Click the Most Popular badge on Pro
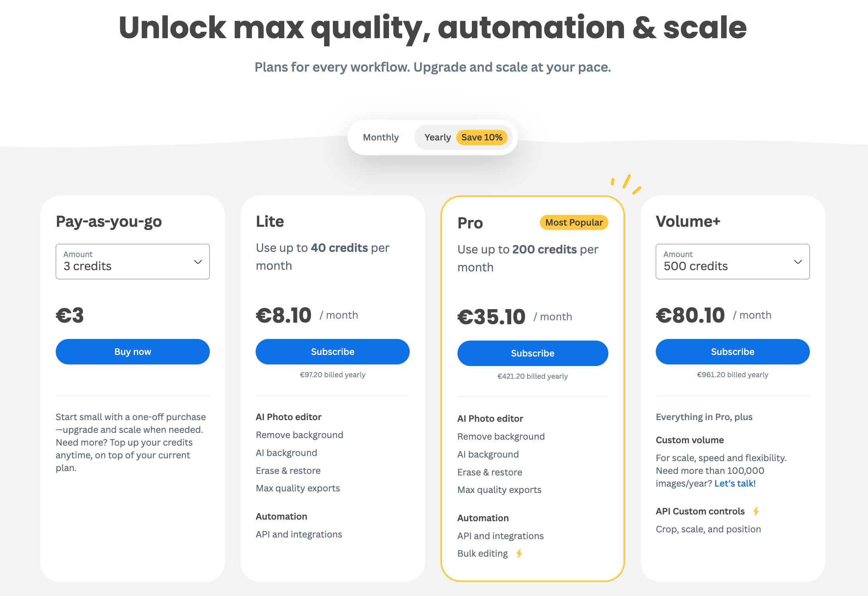Image resolution: width=868 pixels, height=596 pixels. pos(573,222)
